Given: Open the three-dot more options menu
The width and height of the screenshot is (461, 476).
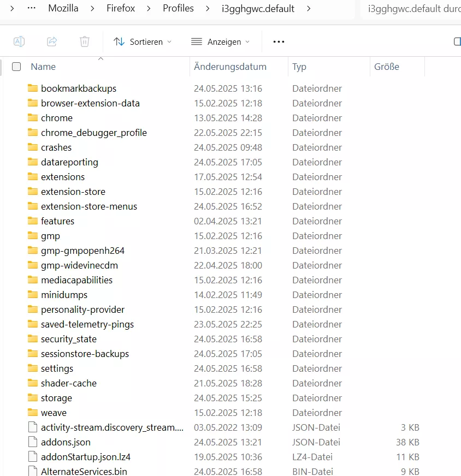Looking at the screenshot, I should point(279,41).
